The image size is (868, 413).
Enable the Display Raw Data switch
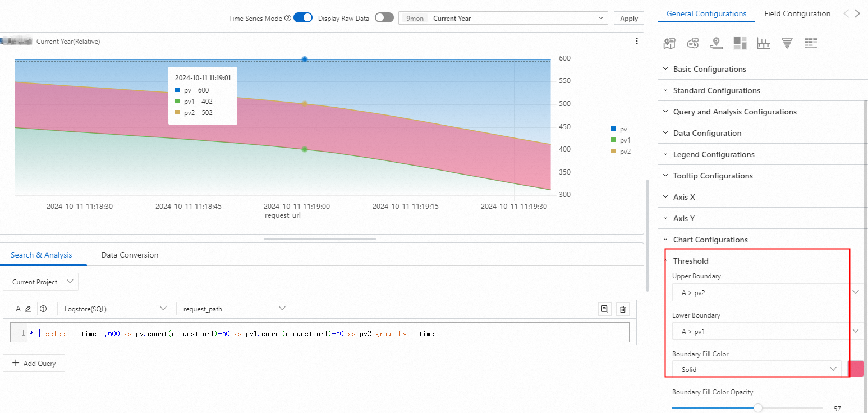coord(384,18)
